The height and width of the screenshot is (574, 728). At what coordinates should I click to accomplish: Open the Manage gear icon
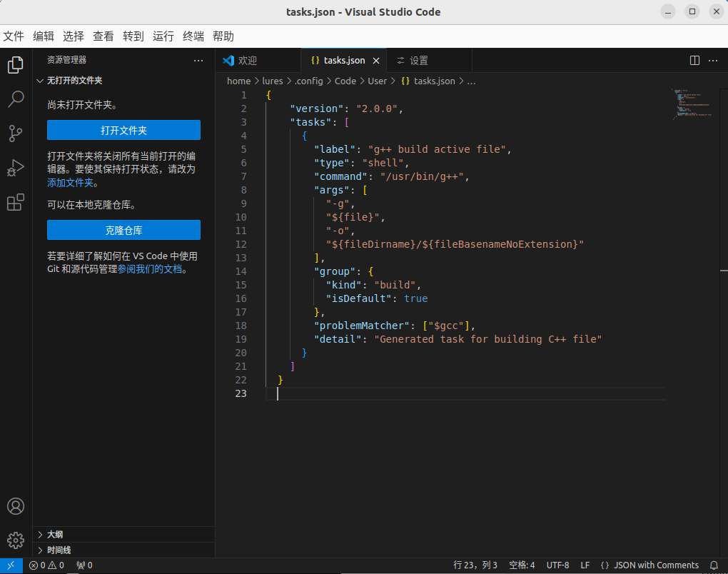(x=16, y=540)
